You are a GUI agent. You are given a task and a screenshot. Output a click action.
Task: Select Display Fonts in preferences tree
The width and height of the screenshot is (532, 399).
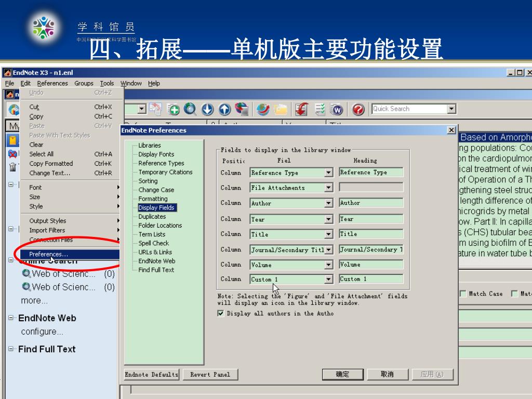point(156,154)
